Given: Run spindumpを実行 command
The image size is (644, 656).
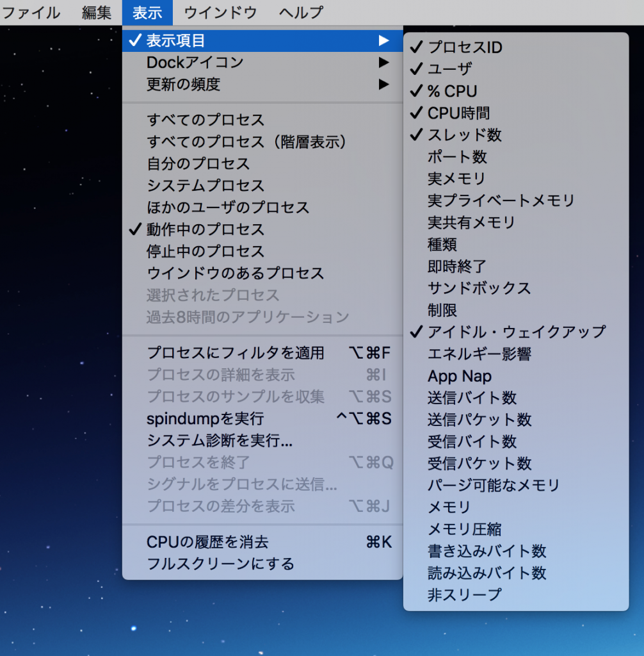Looking at the screenshot, I should [x=262, y=418].
